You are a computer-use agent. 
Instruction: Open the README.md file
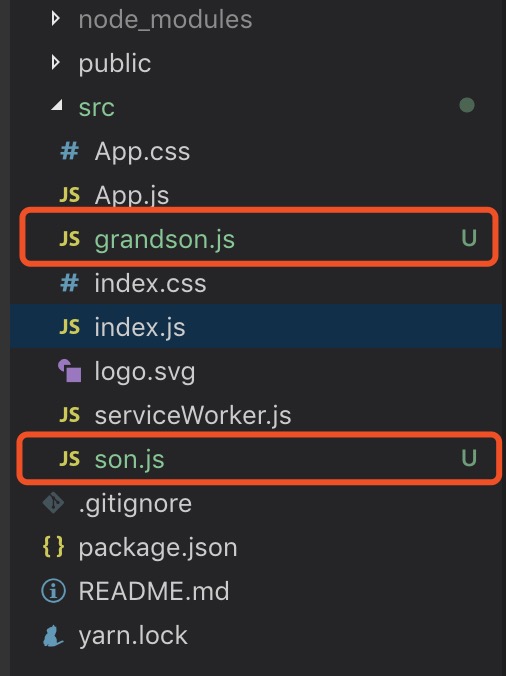[x=154, y=591]
